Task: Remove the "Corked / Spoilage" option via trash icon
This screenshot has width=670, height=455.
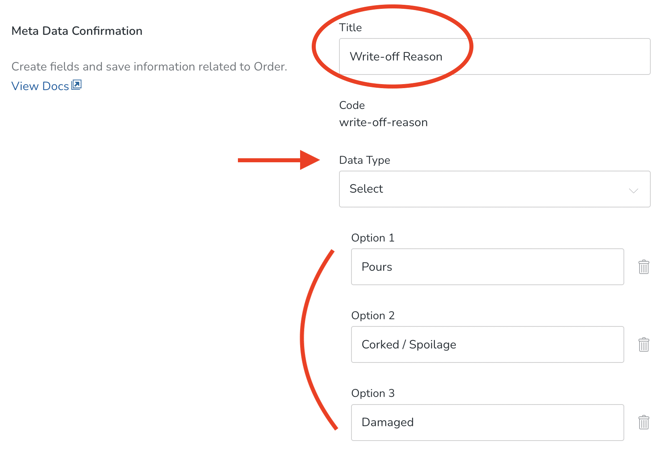Action: point(644,345)
